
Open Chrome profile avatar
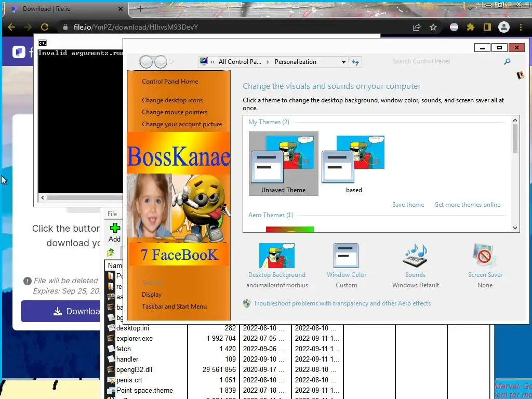point(504,27)
